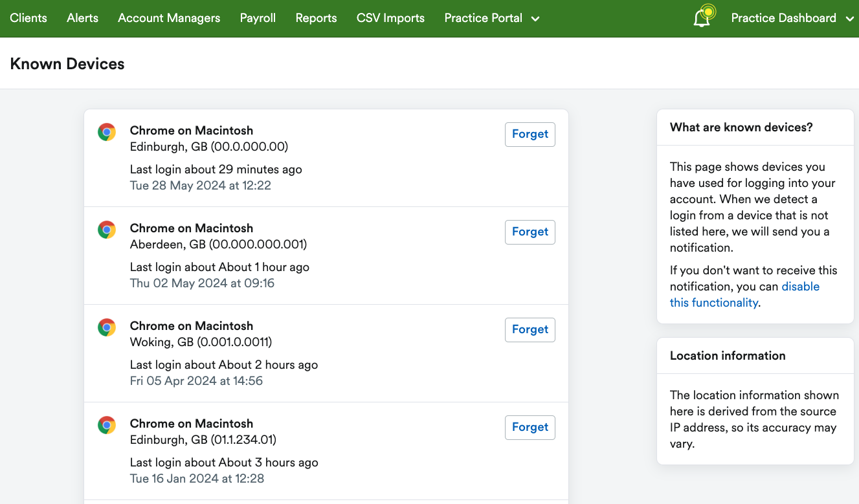This screenshot has width=859, height=504.
Task: Forget the Woking device
Action: point(530,329)
